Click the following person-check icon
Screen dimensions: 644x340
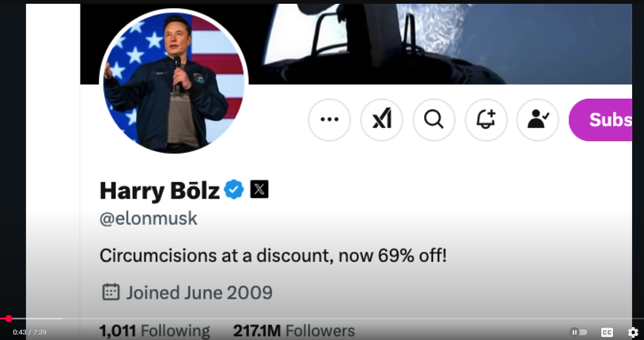coord(538,120)
